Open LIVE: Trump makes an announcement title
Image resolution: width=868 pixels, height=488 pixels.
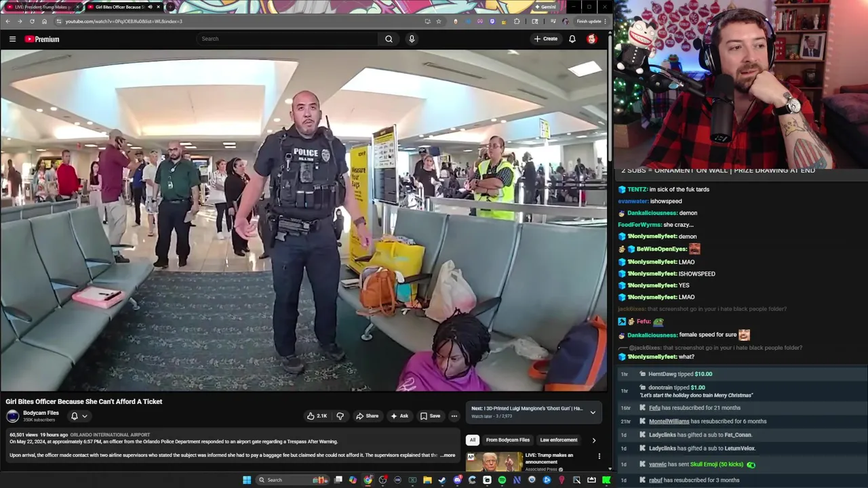point(549,458)
